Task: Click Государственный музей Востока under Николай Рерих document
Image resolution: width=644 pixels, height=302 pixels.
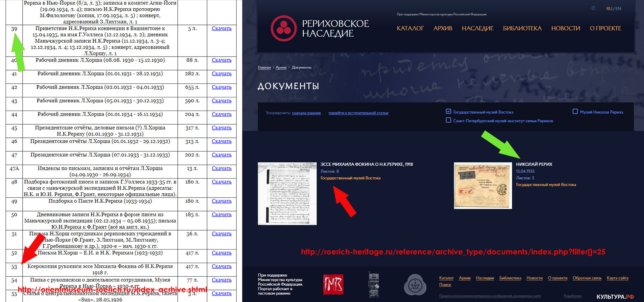Action: pyautogui.click(x=546, y=185)
